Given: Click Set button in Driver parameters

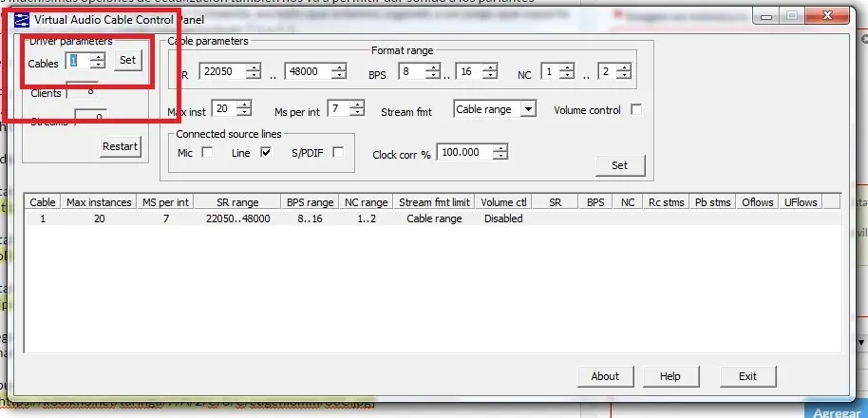Looking at the screenshot, I should click(x=128, y=61).
